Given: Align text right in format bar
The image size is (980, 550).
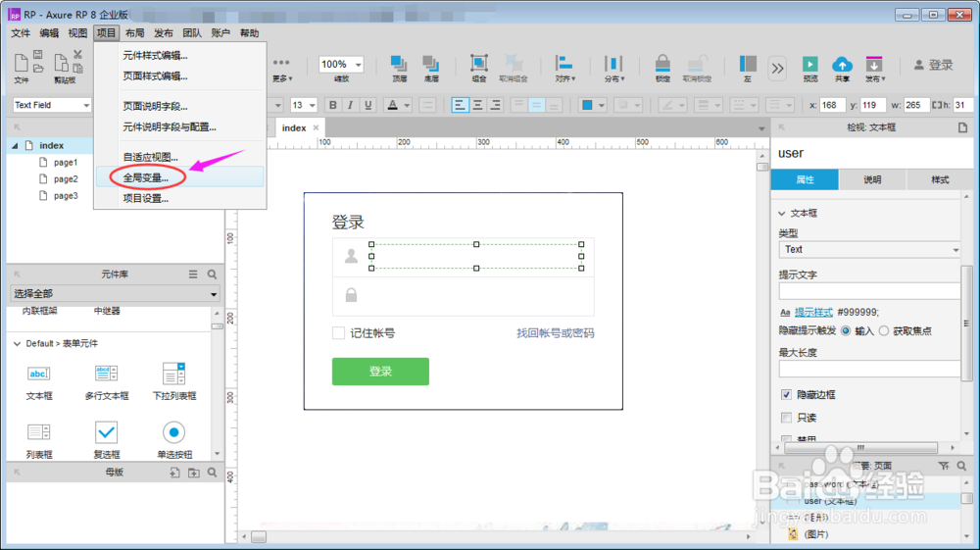Looking at the screenshot, I should 495,105.
